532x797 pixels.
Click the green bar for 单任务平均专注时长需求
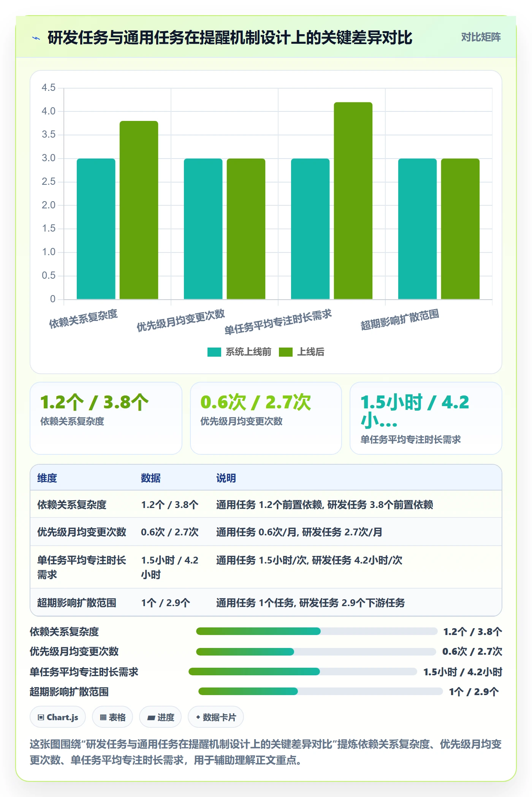click(x=353, y=201)
